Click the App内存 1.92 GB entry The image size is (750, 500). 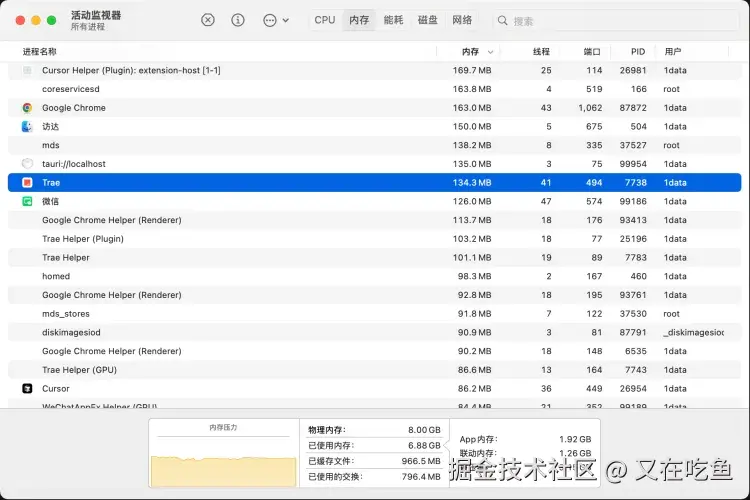[x=525, y=439]
